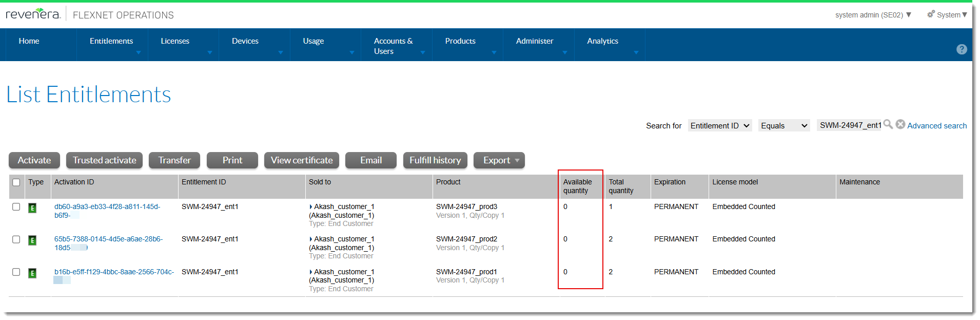Click the System gear icon
Image resolution: width=980 pixels, height=320 pixels.
(x=931, y=14)
